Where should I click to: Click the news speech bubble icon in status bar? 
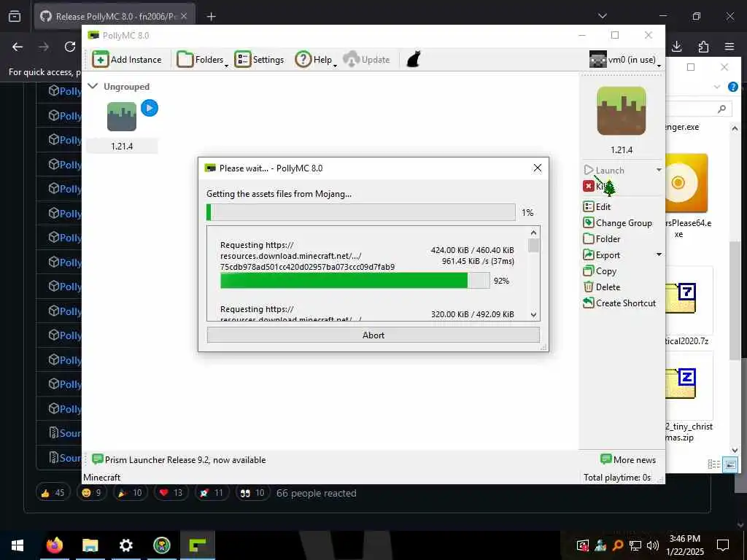pos(97,459)
